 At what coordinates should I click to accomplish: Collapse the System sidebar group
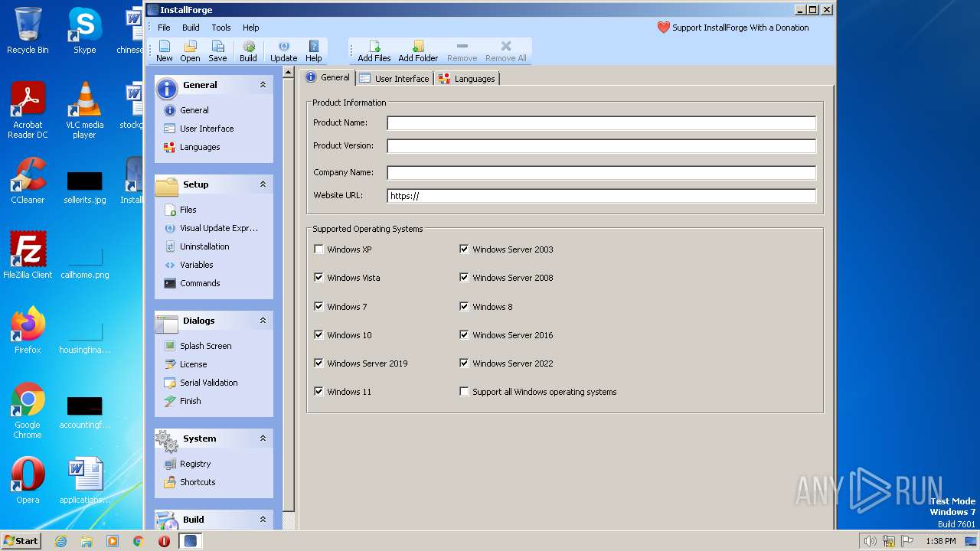click(263, 439)
